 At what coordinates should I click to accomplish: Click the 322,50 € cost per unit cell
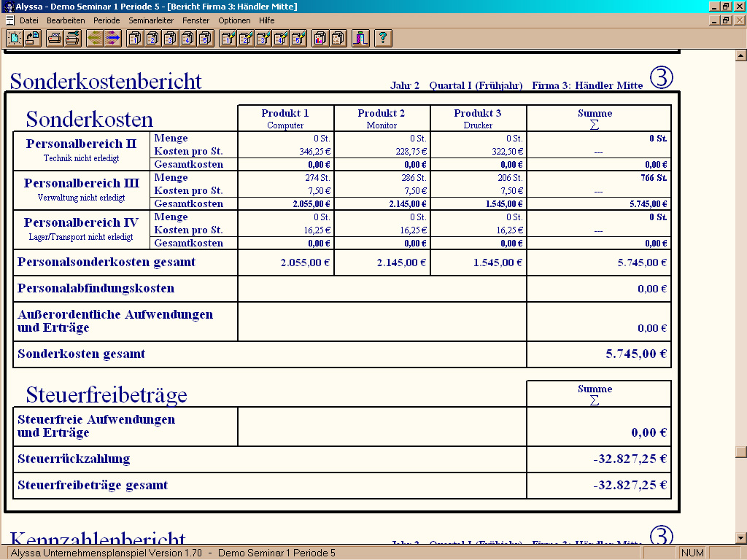pyautogui.click(x=508, y=152)
